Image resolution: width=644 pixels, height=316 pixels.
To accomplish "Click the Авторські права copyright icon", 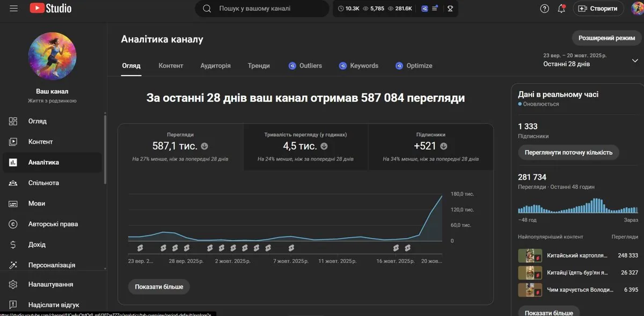I will [x=13, y=224].
